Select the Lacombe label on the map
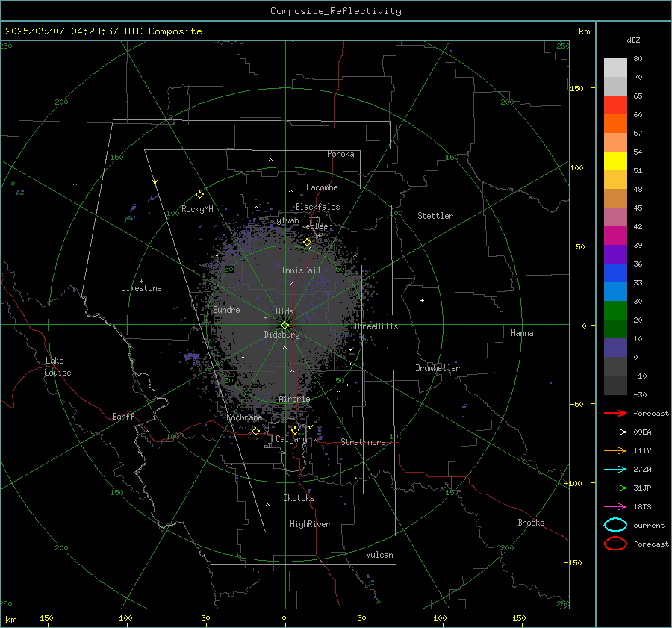Viewport: 672px width, 628px height. (322, 187)
